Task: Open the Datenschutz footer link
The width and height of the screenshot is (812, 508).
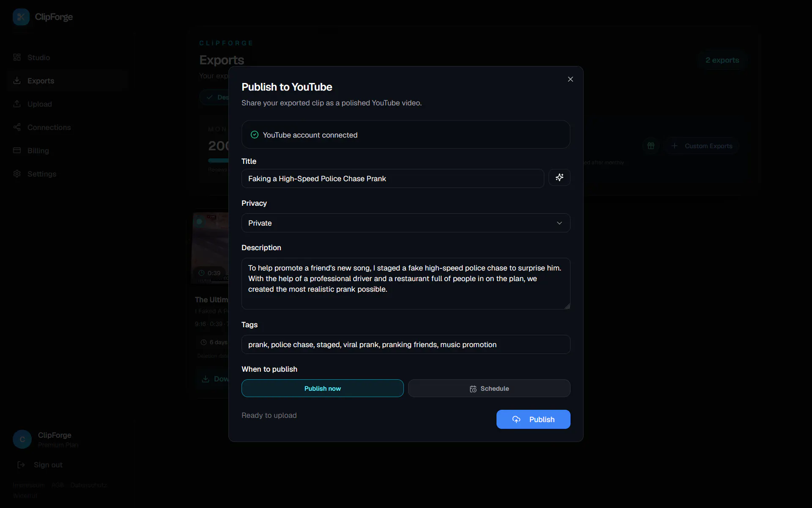Action: [x=89, y=485]
